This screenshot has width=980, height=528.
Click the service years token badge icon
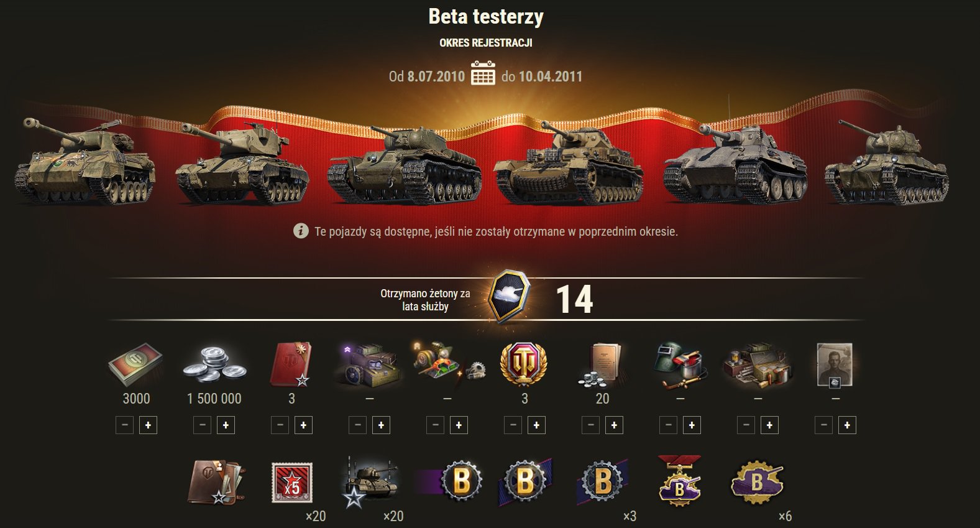click(x=510, y=299)
